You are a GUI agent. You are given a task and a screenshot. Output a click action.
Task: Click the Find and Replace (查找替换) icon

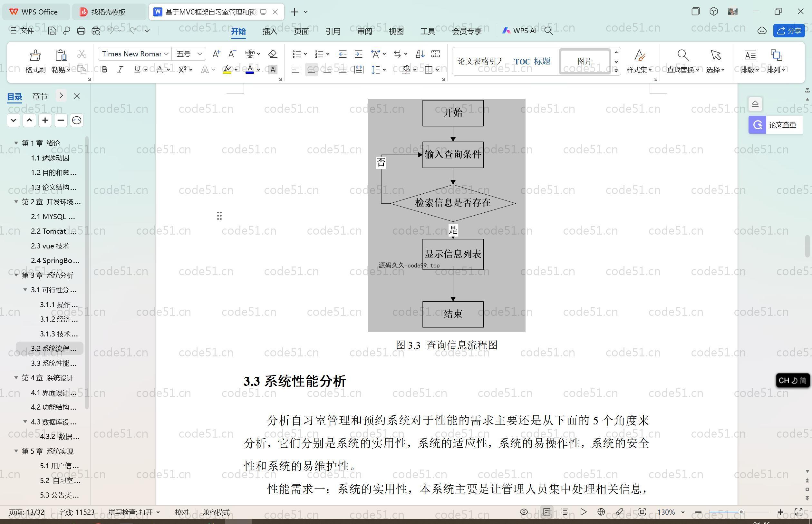pos(683,55)
